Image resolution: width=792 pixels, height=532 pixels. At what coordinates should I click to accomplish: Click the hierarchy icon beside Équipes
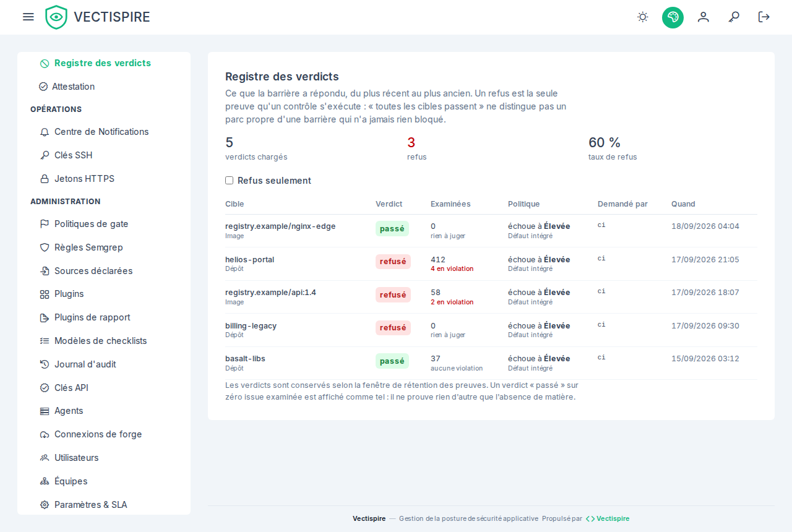(45, 481)
